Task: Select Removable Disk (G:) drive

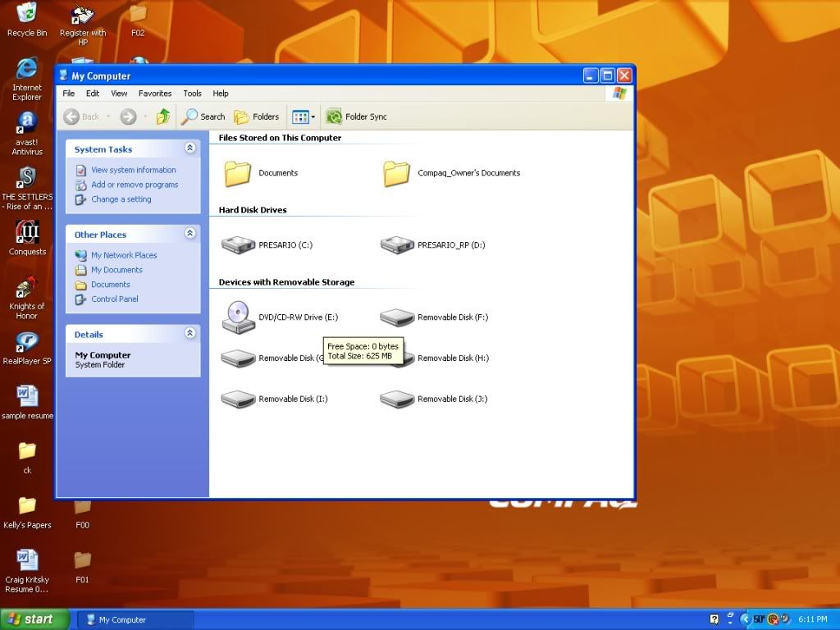Action: pos(272,358)
